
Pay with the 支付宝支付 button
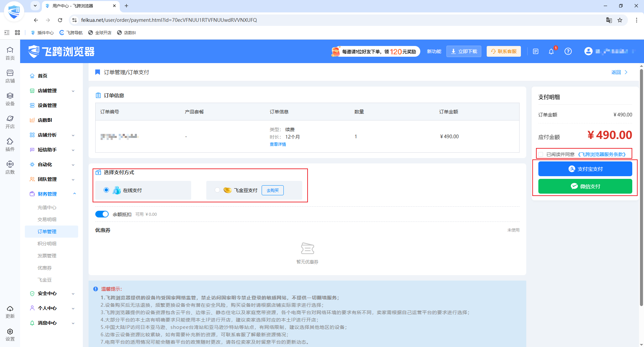click(585, 169)
